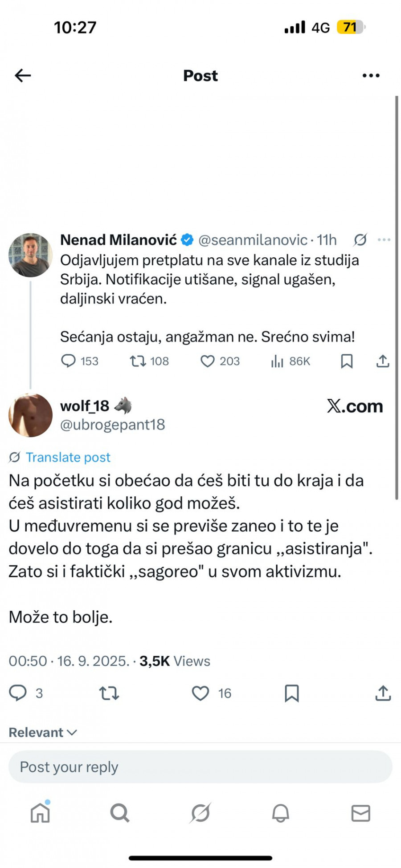Open reply comments on Nenad Milanović's post

69,361
